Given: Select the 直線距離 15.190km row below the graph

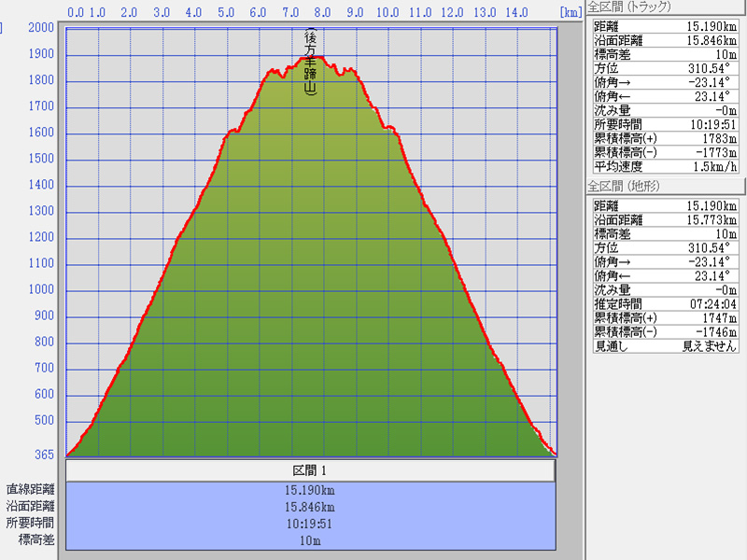Looking at the screenshot, I should 311,490.
